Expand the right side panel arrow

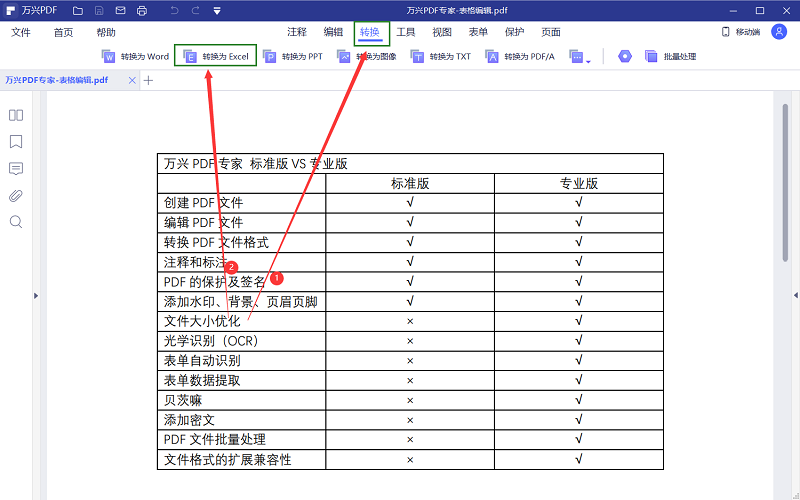795,295
